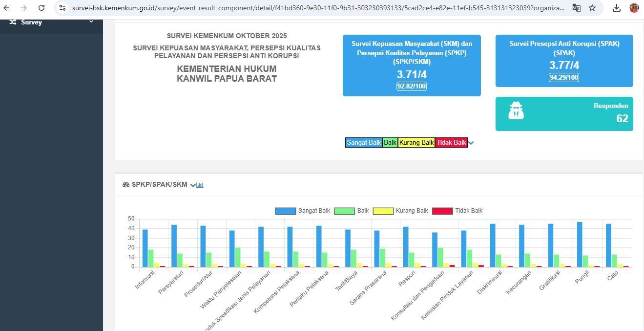Click the dashboard gauge icon before SPKP/SPAK/SKM
The width and height of the screenshot is (644, 331).
coord(126,185)
